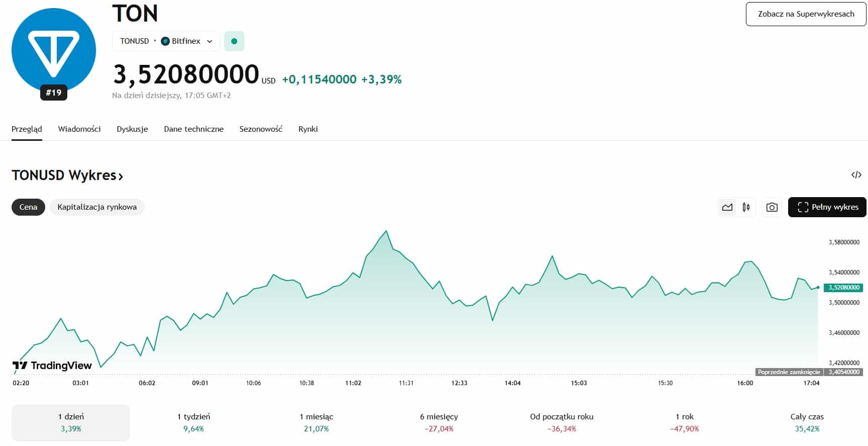The height and width of the screenshot is (446, 868).
Task: Open the TONUSD Bitfinex exchange dropdown
Action: point(166,41)
